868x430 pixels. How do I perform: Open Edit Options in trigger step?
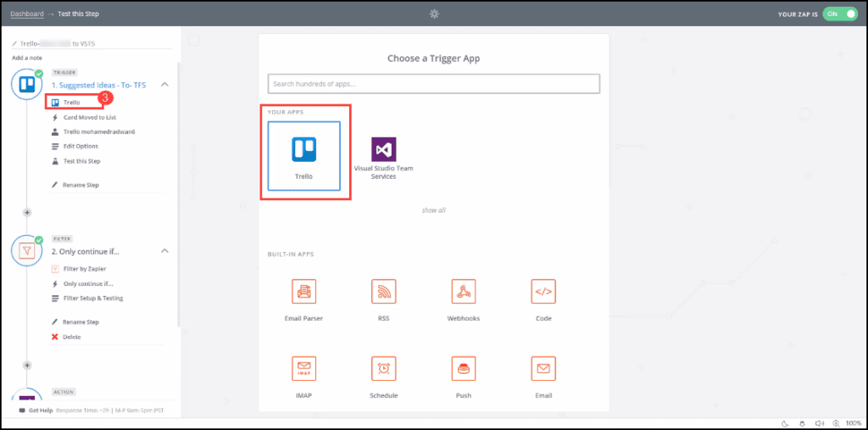81,146
